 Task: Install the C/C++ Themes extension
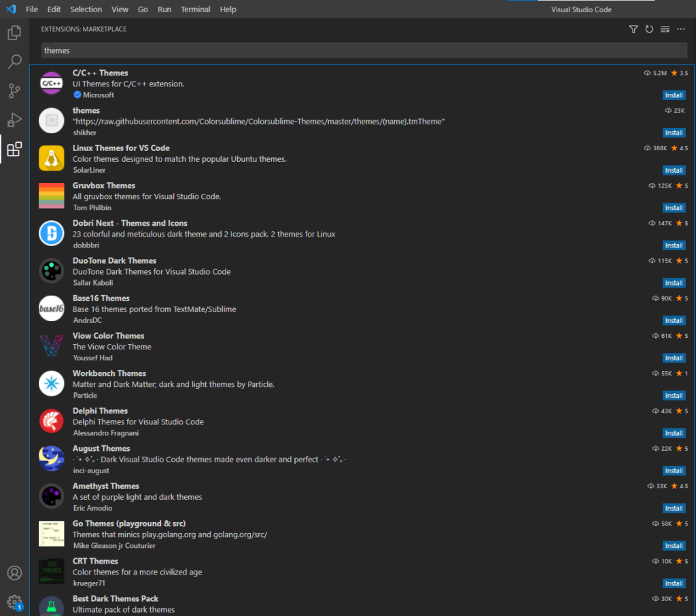pos(674,95)
